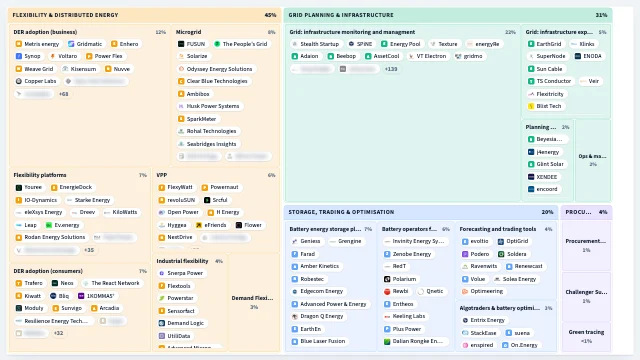640x360 pixels.
Task: Open the Battery energy storage pl... title
Action: 325,229
